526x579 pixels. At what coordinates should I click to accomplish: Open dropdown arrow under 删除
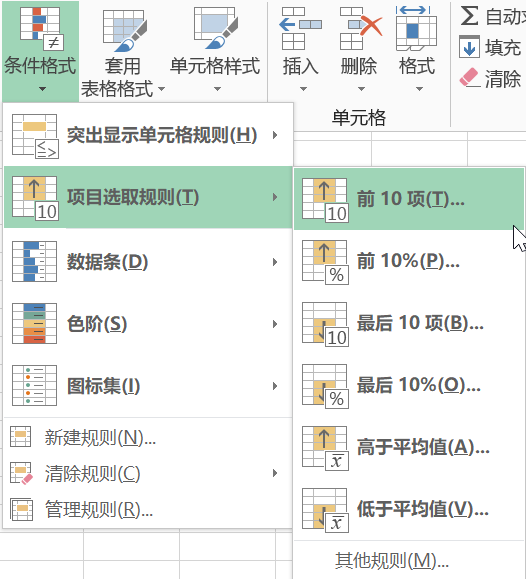pos(361,89)
